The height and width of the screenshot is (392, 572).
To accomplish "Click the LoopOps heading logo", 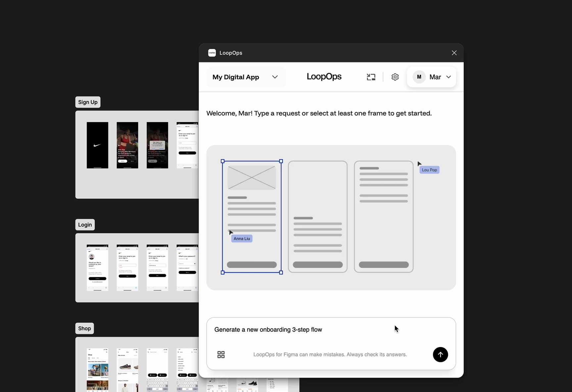I will (x=324, y=76).
